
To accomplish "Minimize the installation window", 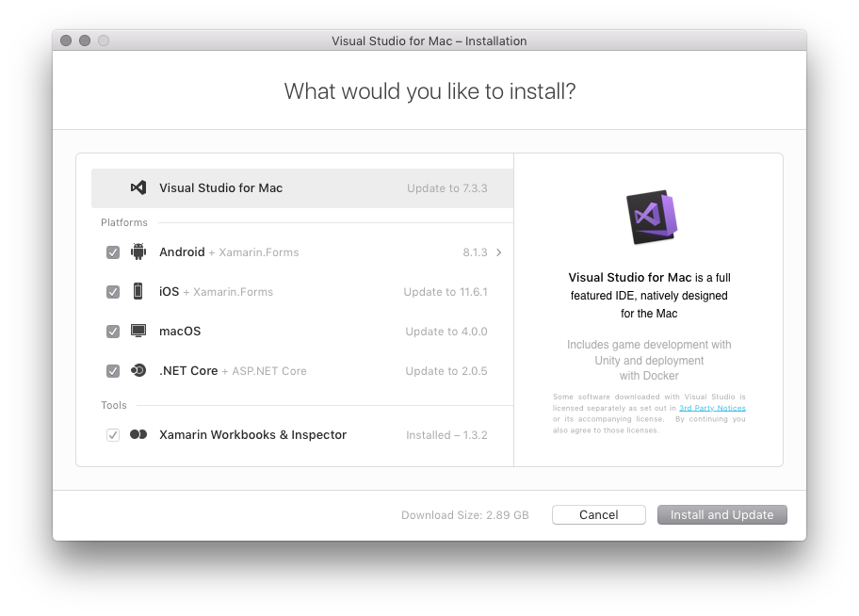I will pyautogui.click(x=85, y=41).
